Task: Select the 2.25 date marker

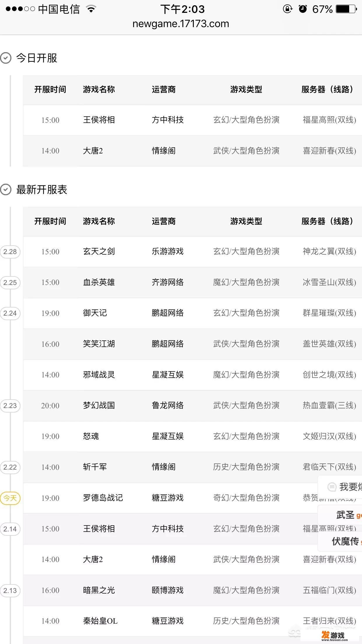Action: click(x=10, y=282)
